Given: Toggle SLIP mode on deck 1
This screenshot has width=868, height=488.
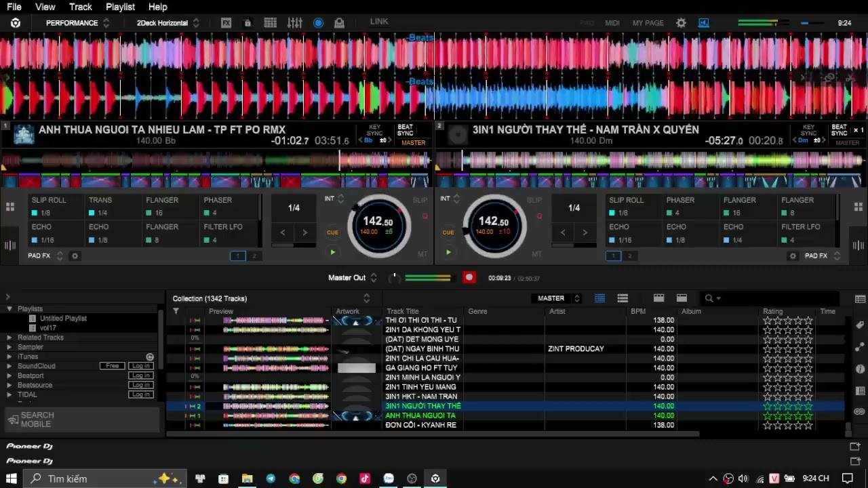Looking at the screenshot, I should [420, 200].
